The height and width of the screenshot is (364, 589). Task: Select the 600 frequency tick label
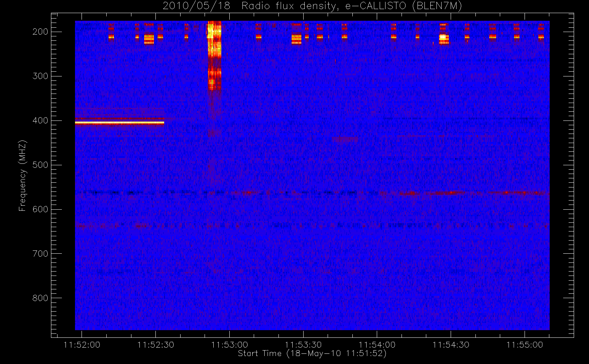[40, 209]
